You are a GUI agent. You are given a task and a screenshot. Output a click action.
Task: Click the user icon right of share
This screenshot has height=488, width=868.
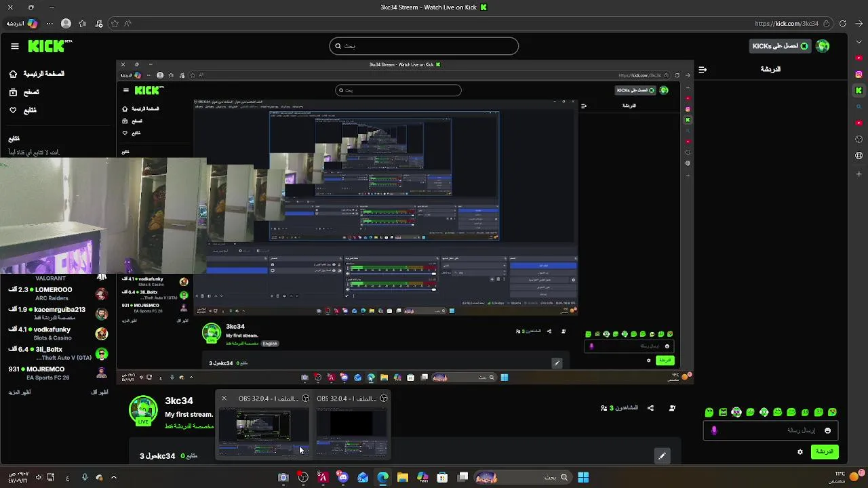click(672, 408)
